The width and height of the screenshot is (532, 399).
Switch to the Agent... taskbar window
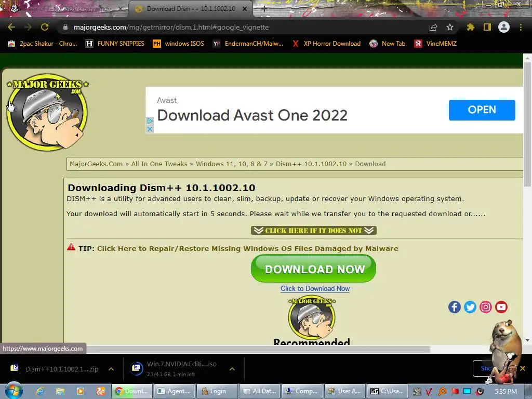pos(175,391)
